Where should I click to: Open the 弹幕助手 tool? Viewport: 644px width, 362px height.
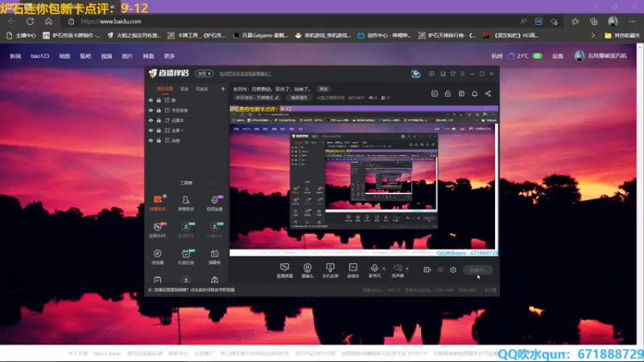(x=157, y=203)
